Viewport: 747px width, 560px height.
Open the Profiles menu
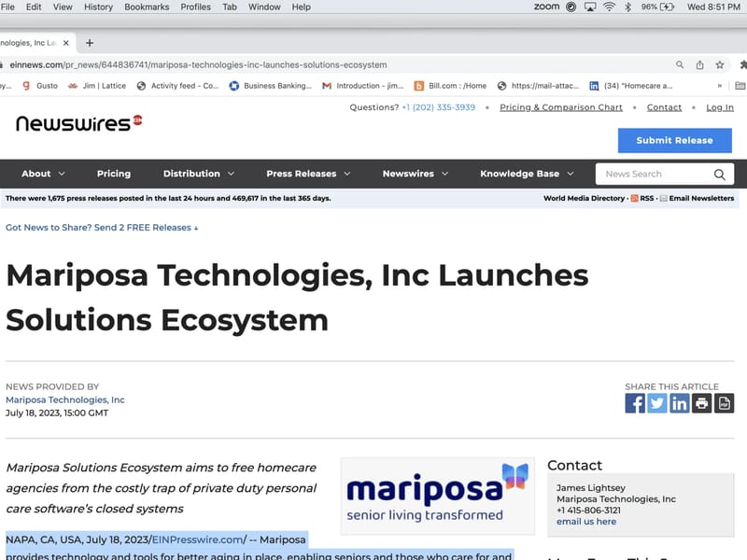click(x=195, y=7)
